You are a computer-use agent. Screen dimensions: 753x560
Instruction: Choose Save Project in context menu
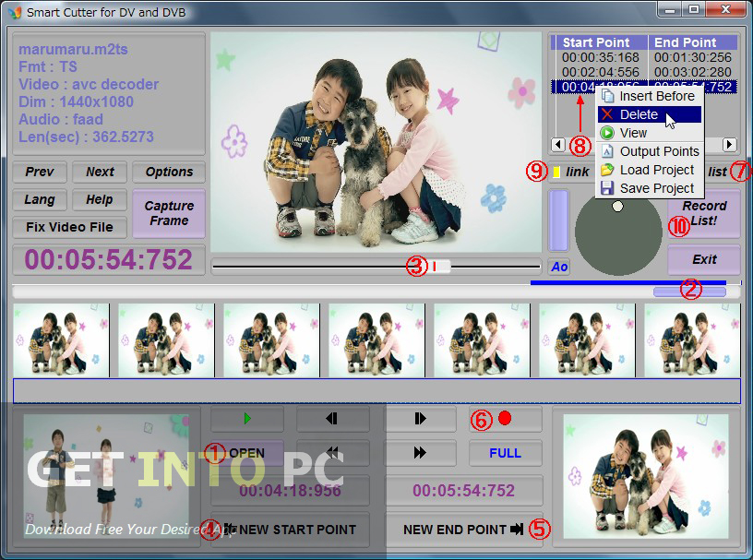(x=650, y=188)
